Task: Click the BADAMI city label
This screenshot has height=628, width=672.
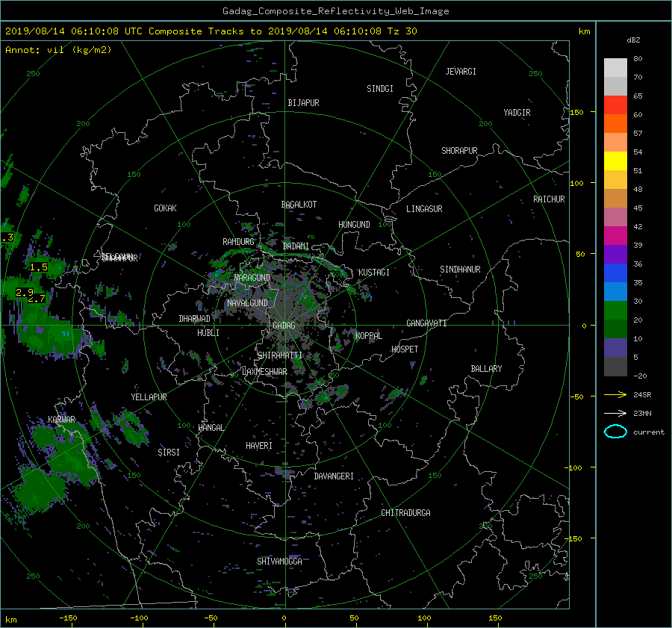Action: (x=296, y=246)
